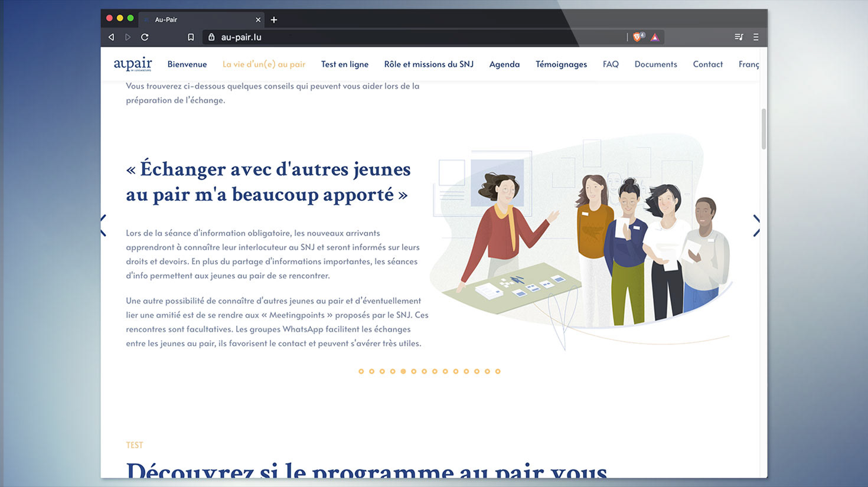
Task: Click the aupair logo in site header
Action: (133, 64)
